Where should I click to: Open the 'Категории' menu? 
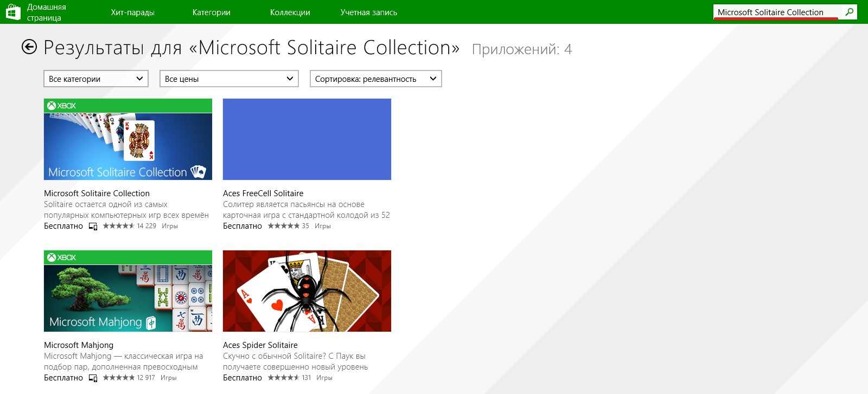tap(211, 12)
